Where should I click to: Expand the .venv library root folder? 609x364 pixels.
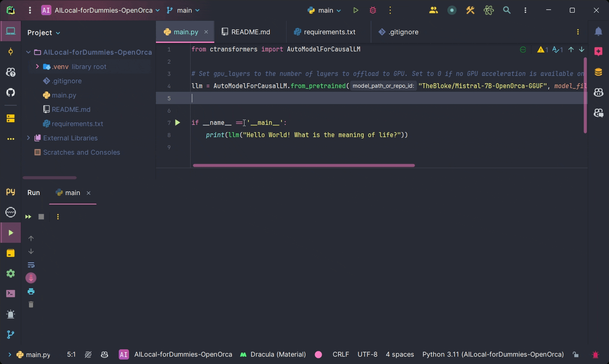pyautogui.click(x=38, y=67)
